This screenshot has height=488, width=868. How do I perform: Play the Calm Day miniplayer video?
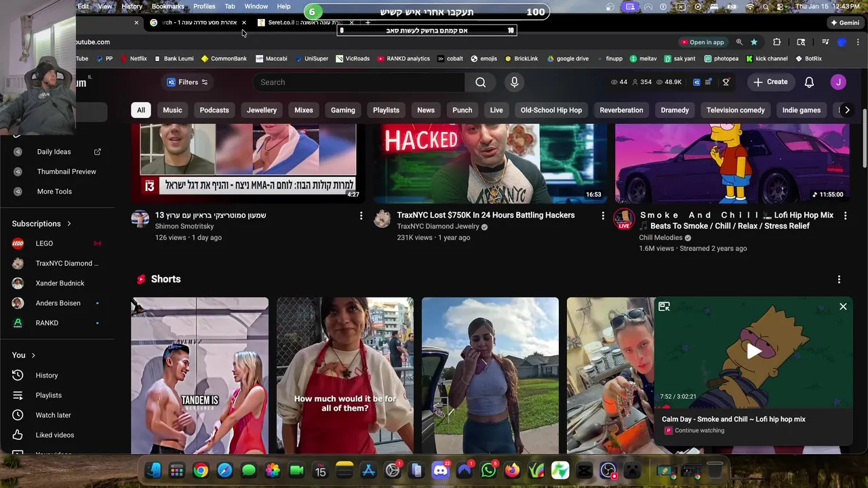coord(753,350)
